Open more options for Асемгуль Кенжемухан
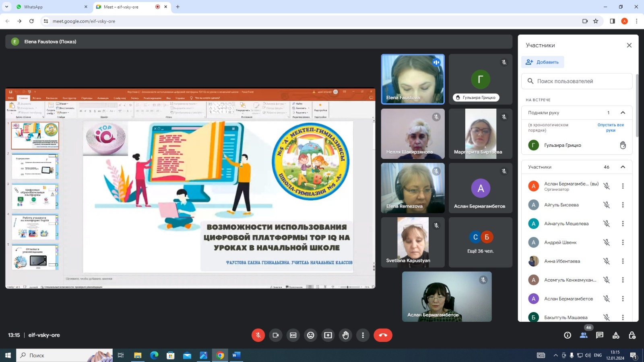The height and width of the screenshot is (362, 644). [x=623, y=280]
